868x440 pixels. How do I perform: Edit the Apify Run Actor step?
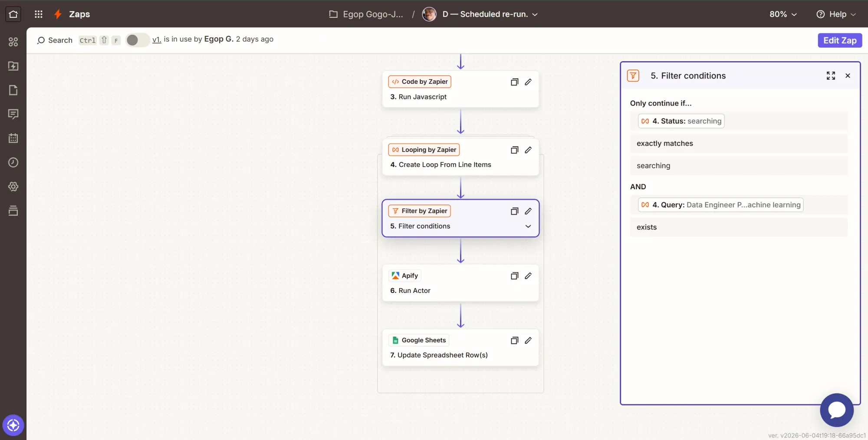(x=528, y=276)
